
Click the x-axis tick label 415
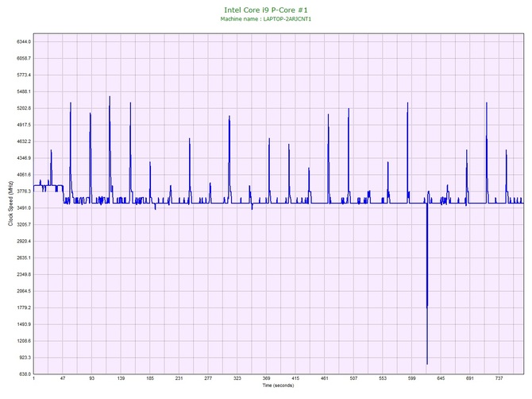(295, 378)
